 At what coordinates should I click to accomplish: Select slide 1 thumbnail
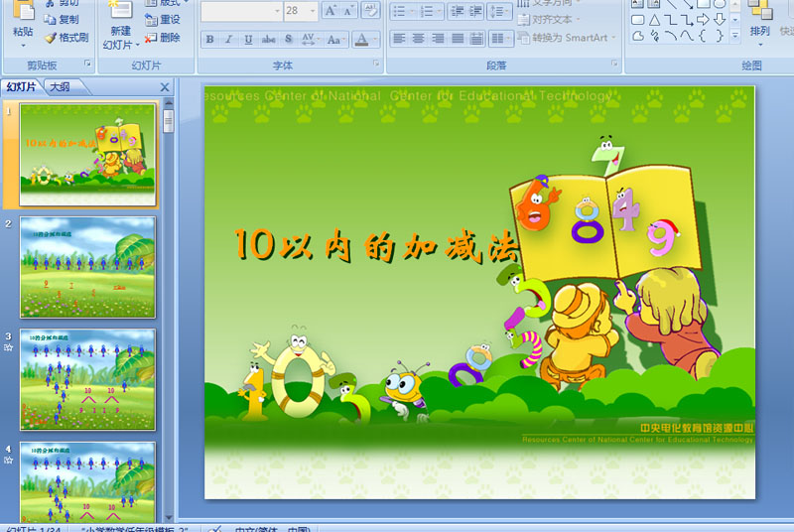pos(87,155)
